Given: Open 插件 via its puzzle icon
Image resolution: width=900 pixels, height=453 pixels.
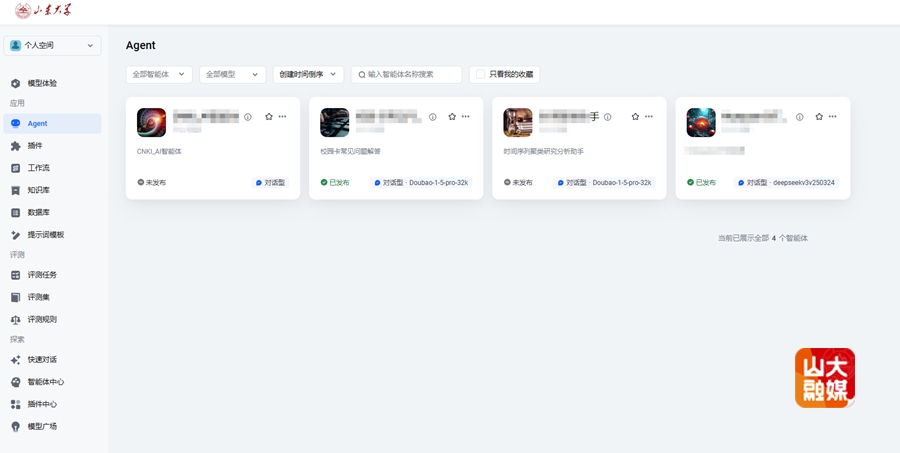Looking at the screenshot, I should pos(15,146).
